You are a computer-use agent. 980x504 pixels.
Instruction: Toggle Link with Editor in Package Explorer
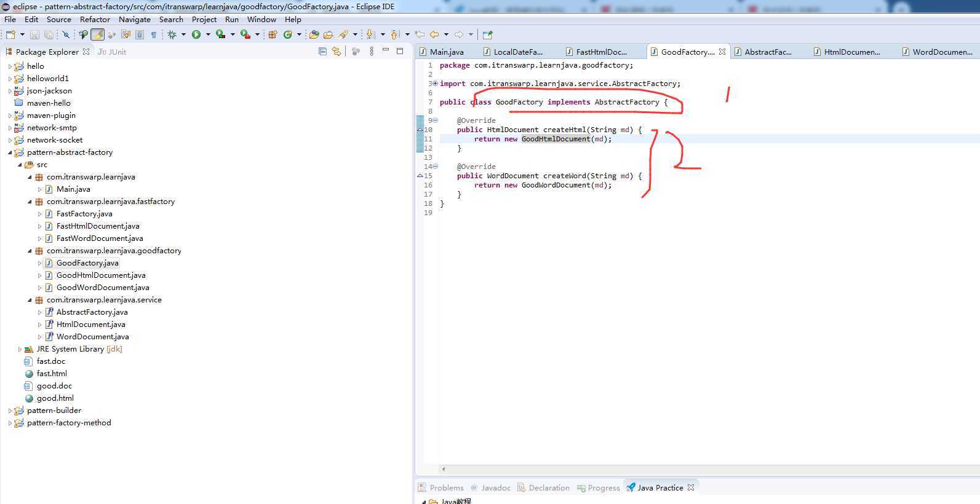(x=336, y=52)
